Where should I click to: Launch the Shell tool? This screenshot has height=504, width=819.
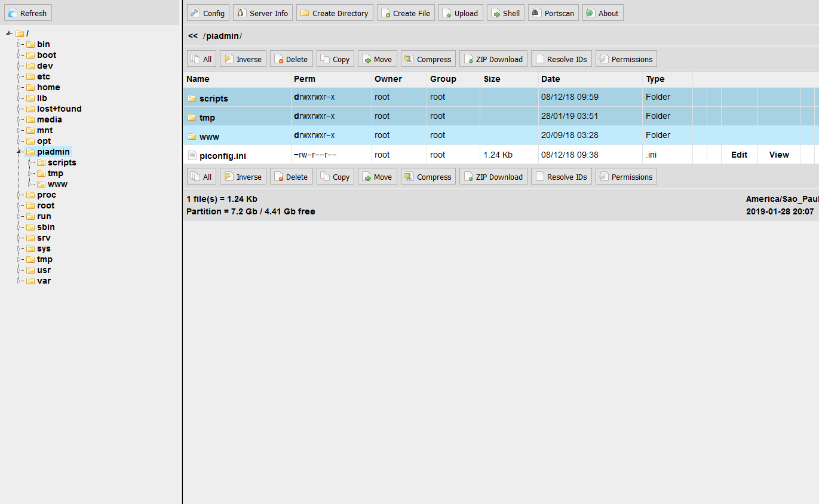coord(505,13)
